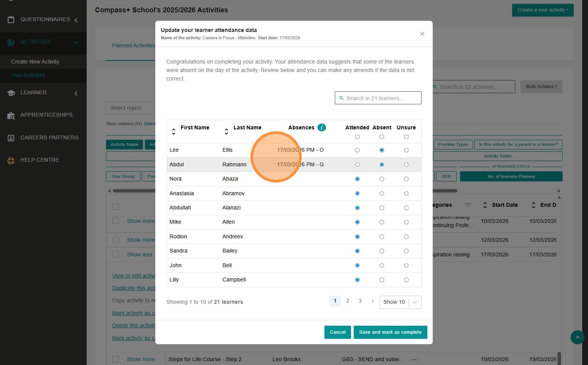Collapse the Activities sidebar section chevron
The height and width of the screenshot is (365, 588).
[76, 42]
